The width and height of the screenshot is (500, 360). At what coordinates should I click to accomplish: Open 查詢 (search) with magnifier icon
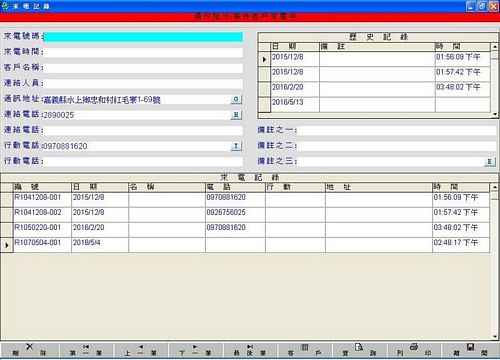coord(359,350)
